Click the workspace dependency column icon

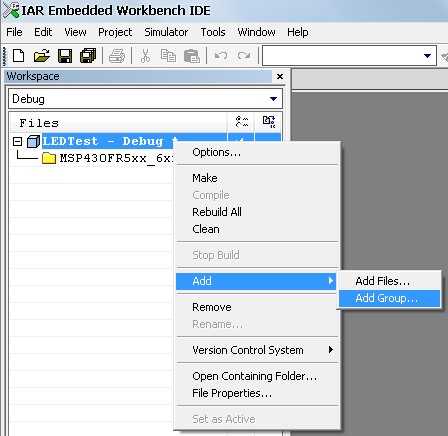click(x=269, y=122)
